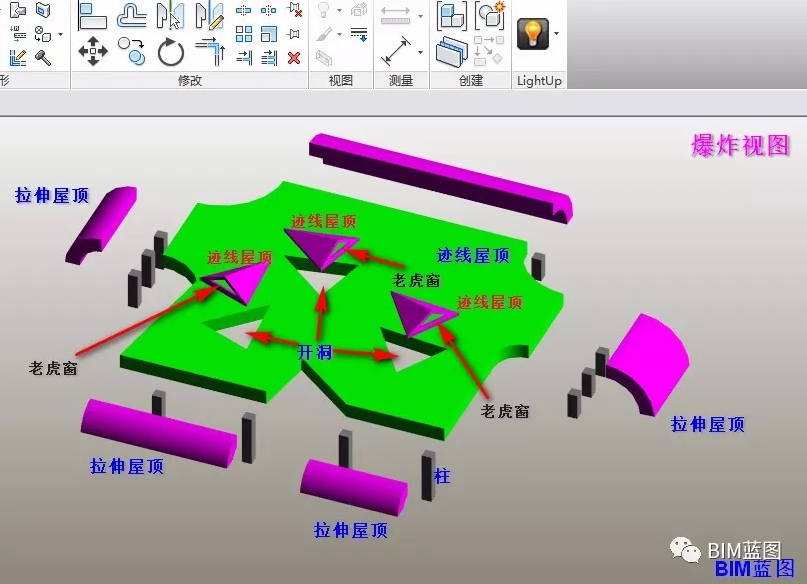807x584 pixels.
Task: Activate the Copy tool
Action: coord(132,51)
